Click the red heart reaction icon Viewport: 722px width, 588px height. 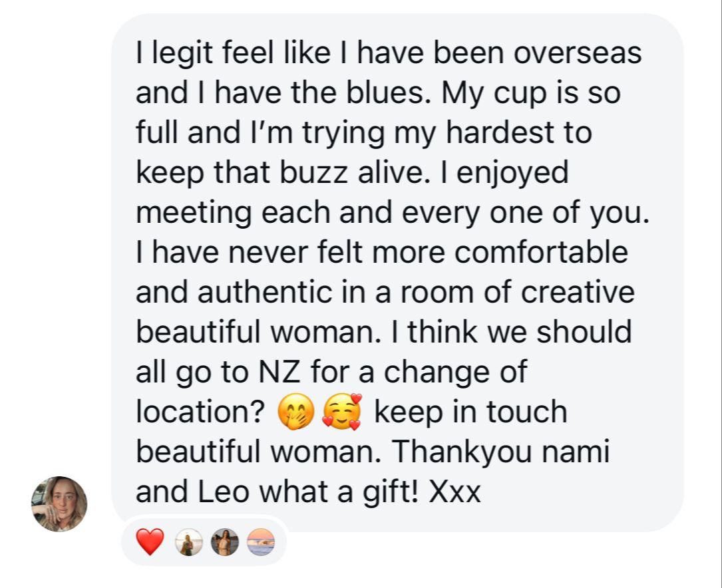(150, 542)
